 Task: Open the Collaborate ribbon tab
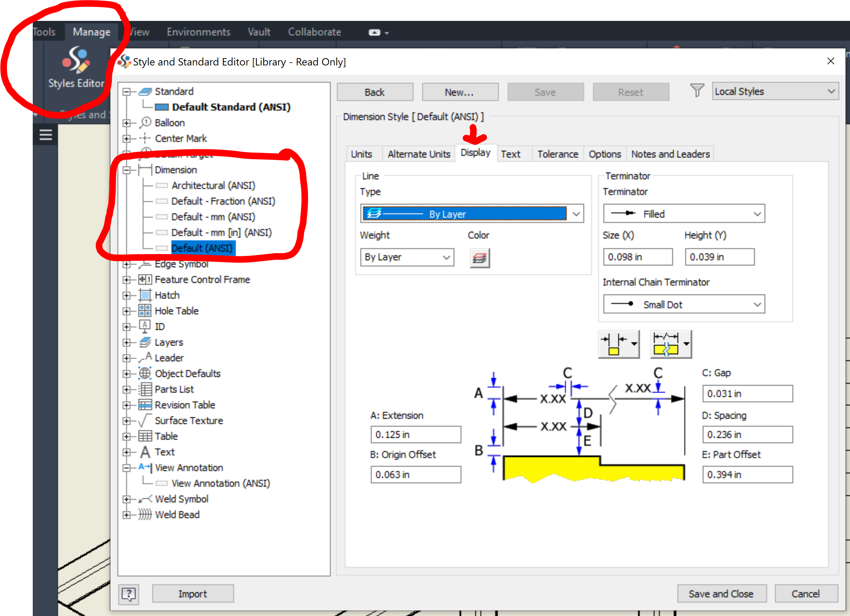pyautogui.click(x=315, y=32)
